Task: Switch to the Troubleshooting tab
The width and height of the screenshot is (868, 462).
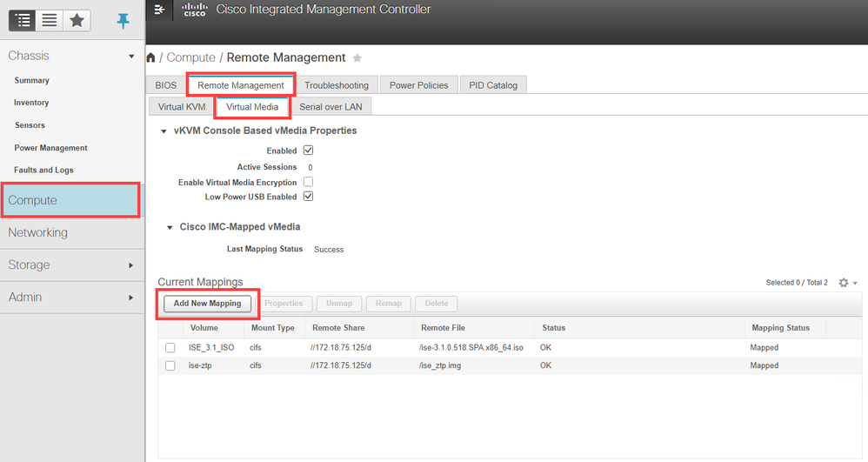Action: coord(337,85)
